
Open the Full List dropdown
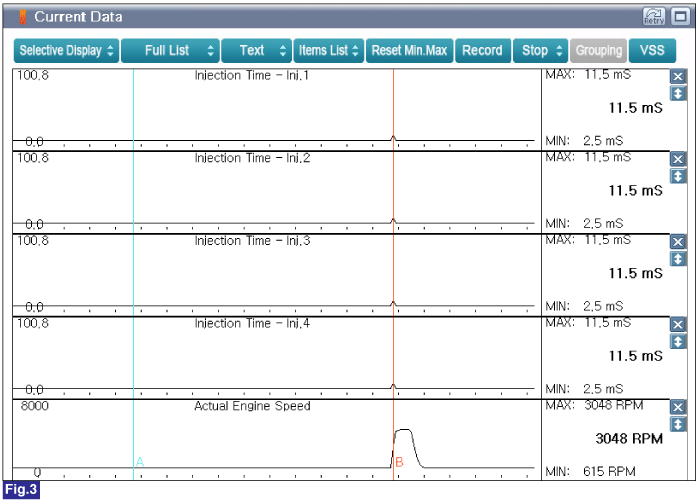coord(171,50)
